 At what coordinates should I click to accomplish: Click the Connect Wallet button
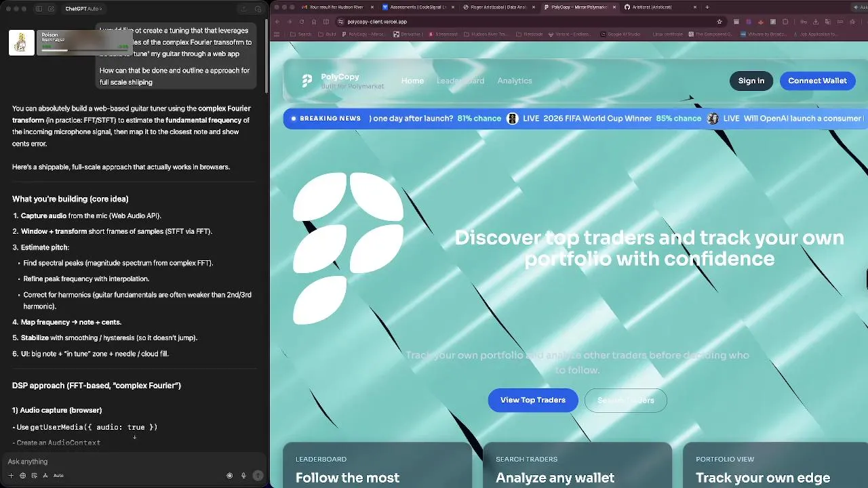tap(817, 81)
